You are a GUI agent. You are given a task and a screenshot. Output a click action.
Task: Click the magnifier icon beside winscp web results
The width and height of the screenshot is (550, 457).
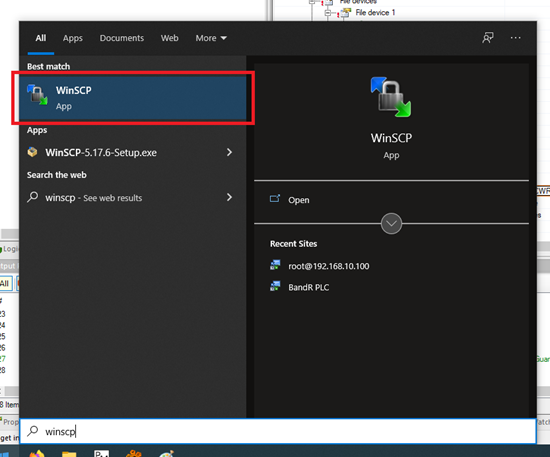(x=33, y=197)
